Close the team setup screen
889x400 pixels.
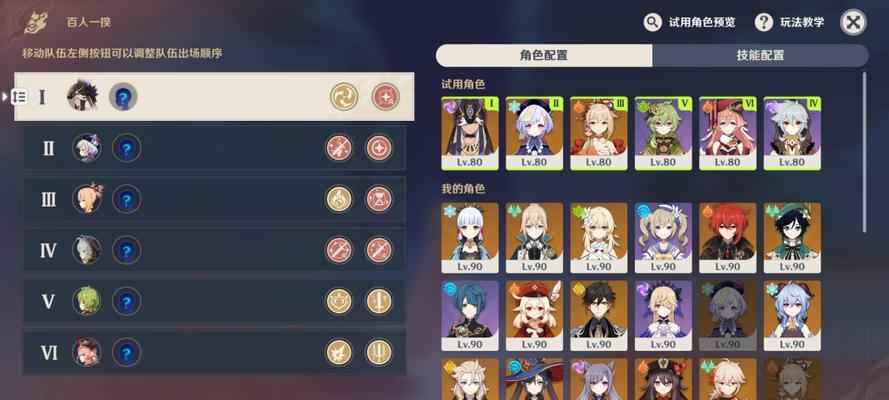pos(853,23)
